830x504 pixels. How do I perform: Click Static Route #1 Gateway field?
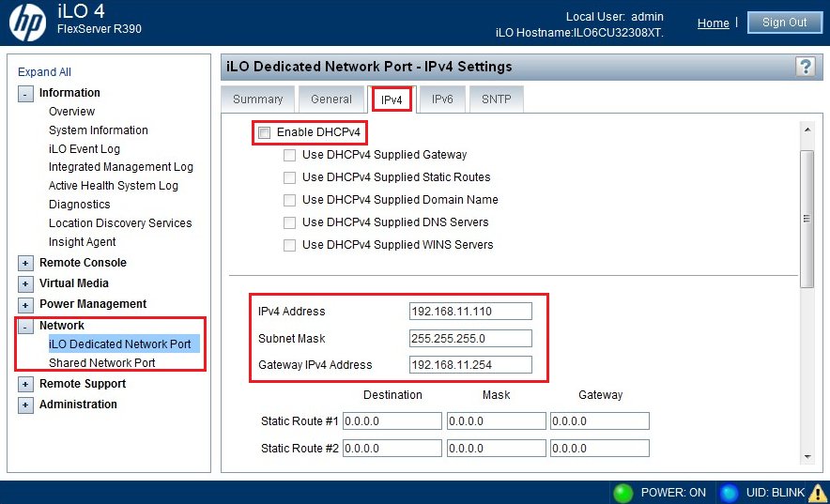click(600, 421)
